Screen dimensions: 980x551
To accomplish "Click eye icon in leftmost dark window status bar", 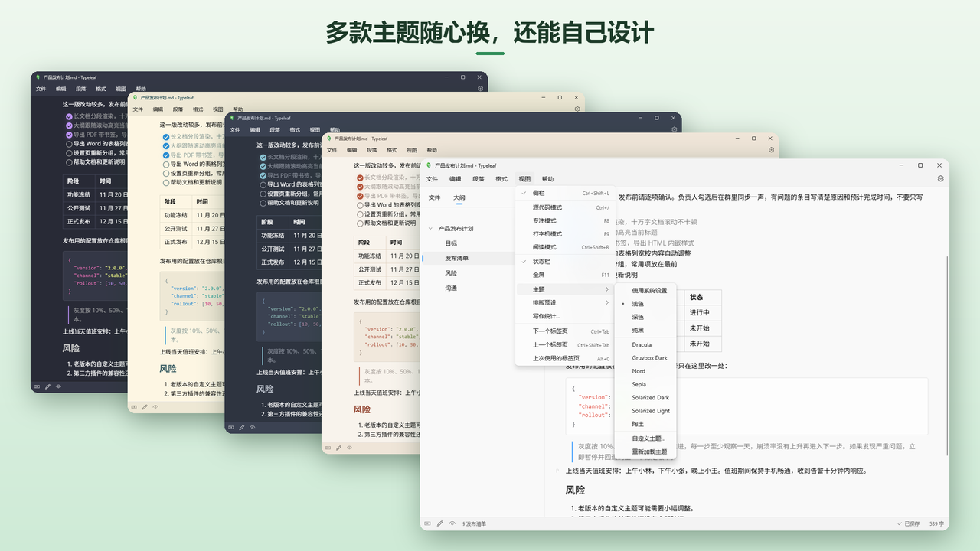I will coord(59,386).
